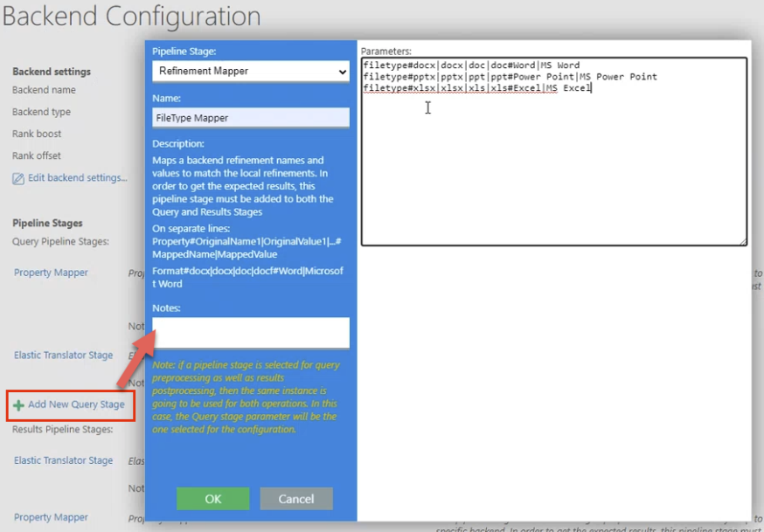The width and height of the screenshot is (764, 532).
Task: Open Elastic Translator Stage under Query Pipeline Stages
Action: [x=63, y=356]
